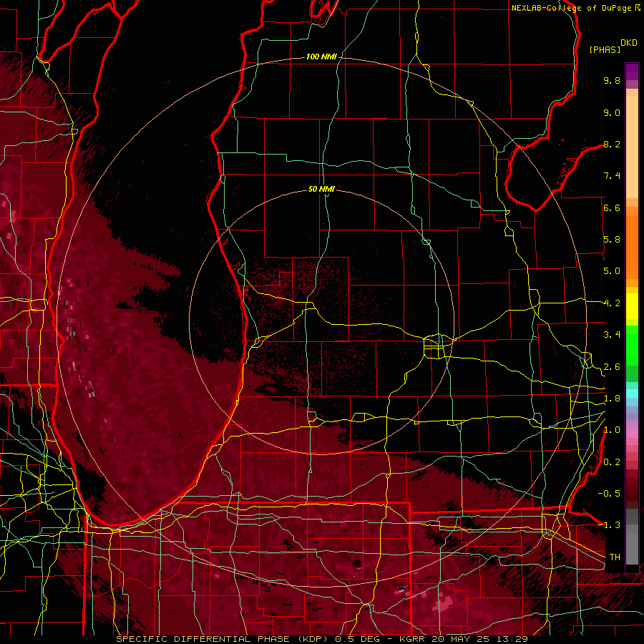The image size is (644, 644).
Task: Select the 100 NMI range ring label
Action: click(x=321, y=57)
